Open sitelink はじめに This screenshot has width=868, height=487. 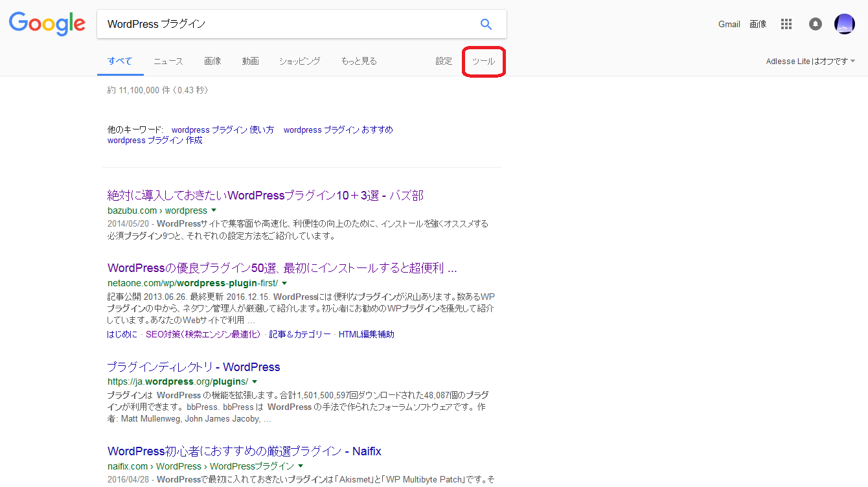(x=122, y=335)
